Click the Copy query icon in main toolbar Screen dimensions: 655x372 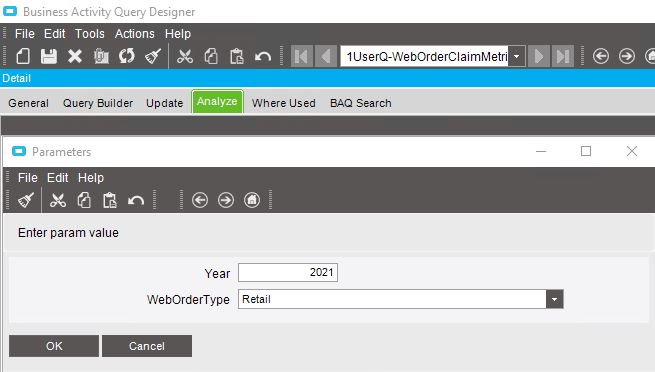pyautogui.click(x=101, y=56)
